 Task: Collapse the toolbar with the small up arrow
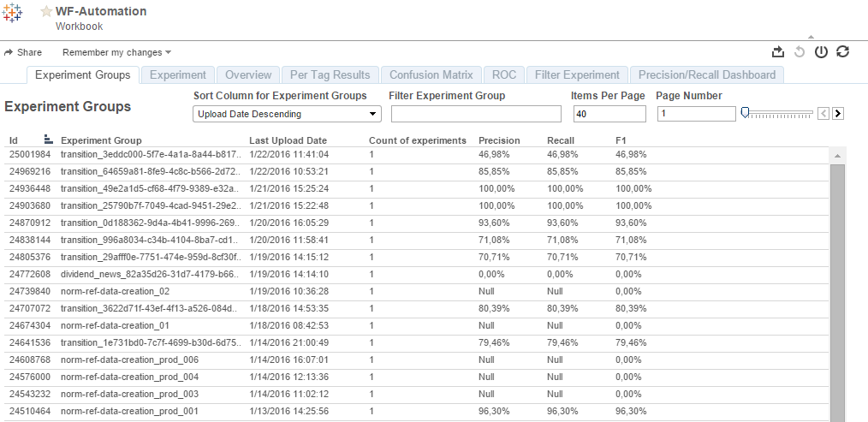[x=811, y=37]
